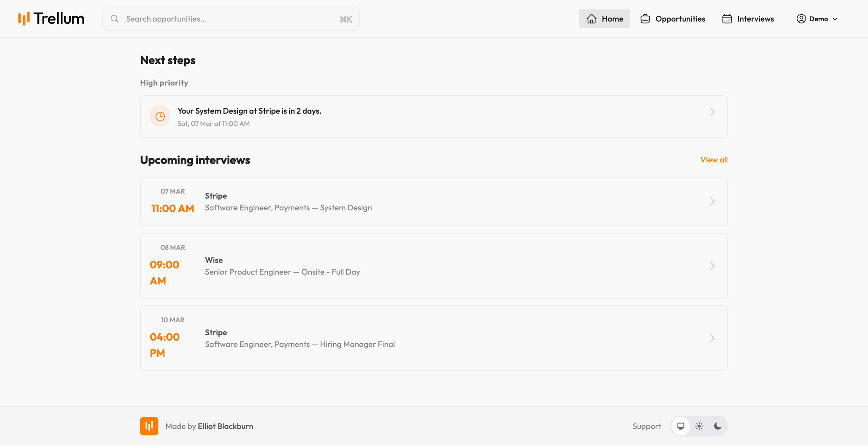Click the user avatar profile icon
Image resolution: width=868 pixels, height=446 pixels.
801,19
